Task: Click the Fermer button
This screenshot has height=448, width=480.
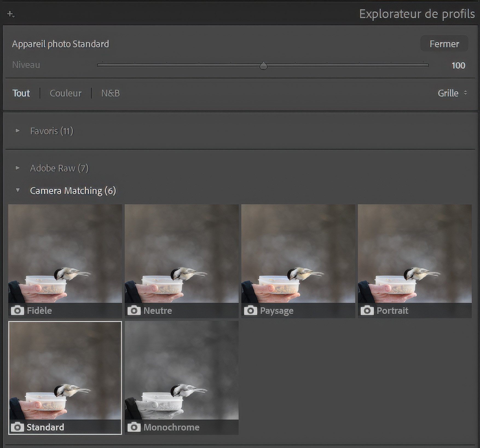Action: (444, 44)
